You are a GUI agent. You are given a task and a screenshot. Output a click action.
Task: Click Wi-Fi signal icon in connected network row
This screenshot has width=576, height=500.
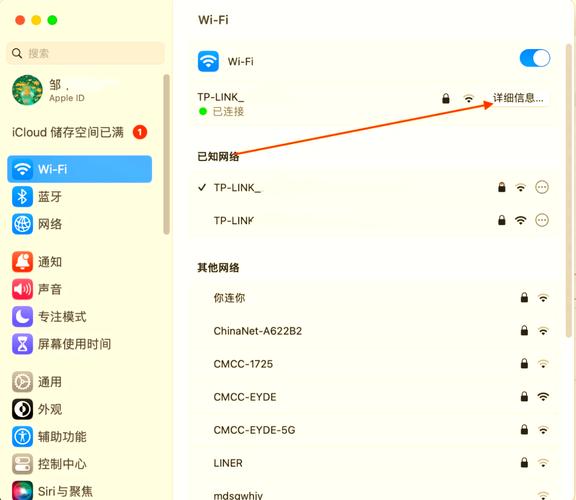(x=468, y=98)
